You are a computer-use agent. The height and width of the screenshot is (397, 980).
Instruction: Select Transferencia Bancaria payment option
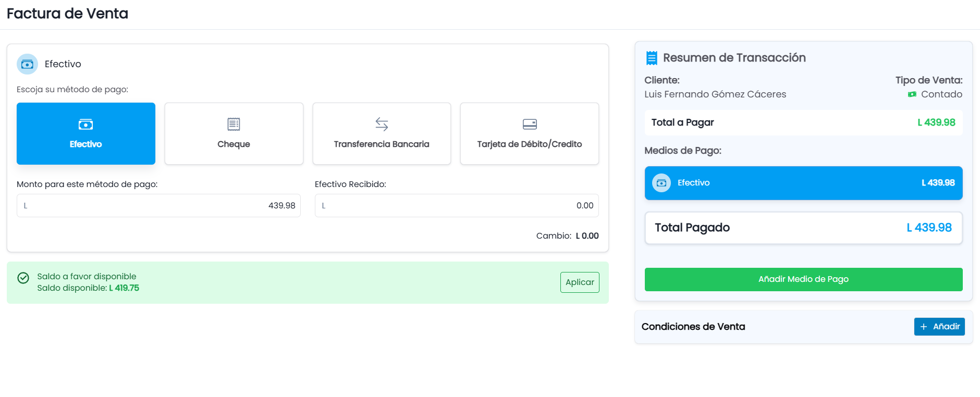tap(382, 133)
